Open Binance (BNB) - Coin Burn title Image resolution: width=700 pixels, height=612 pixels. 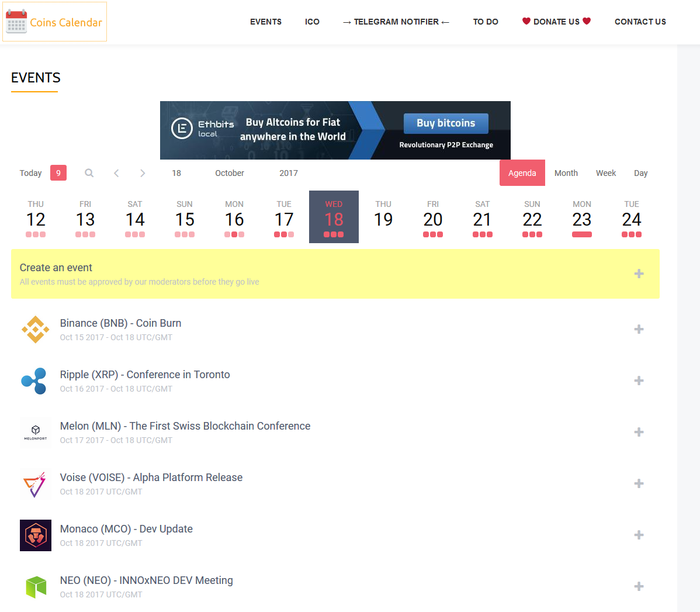pos(120,323)
